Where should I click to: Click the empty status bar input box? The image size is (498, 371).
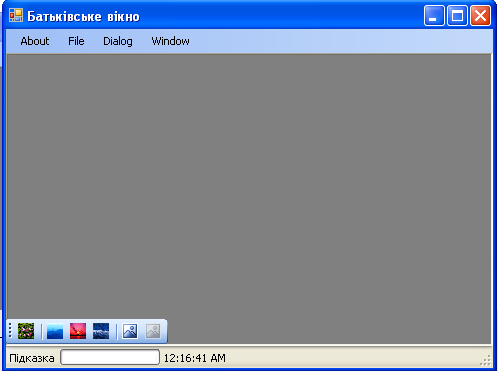[110, 357]
